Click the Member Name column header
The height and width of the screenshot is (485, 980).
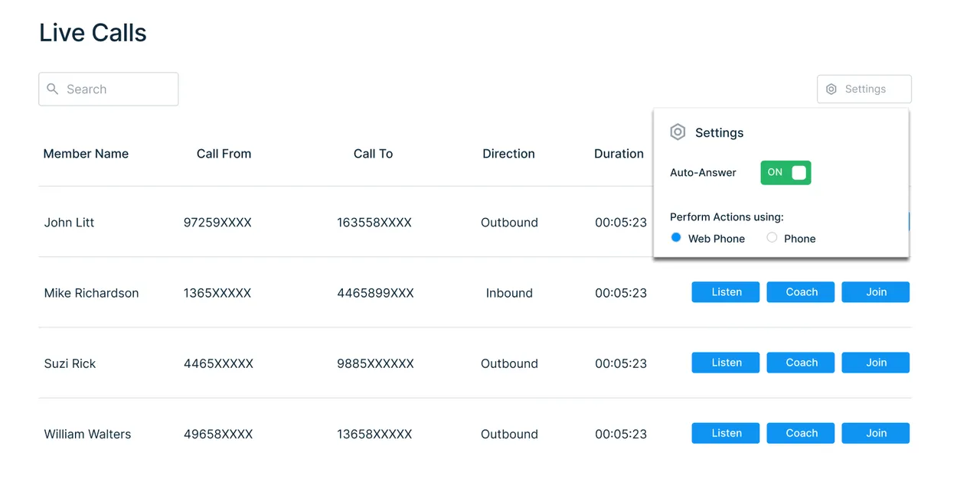(86, 153)
